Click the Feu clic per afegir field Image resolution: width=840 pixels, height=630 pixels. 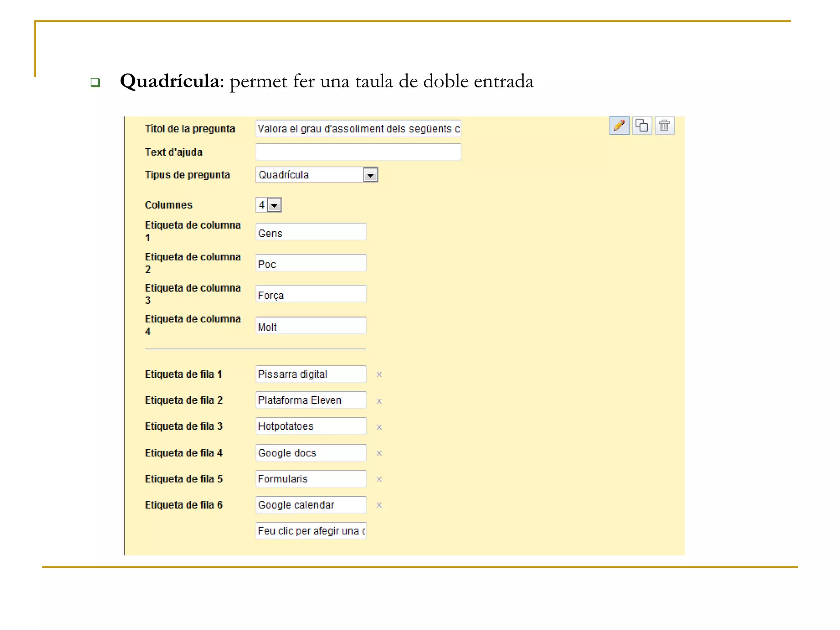point(310,531)
